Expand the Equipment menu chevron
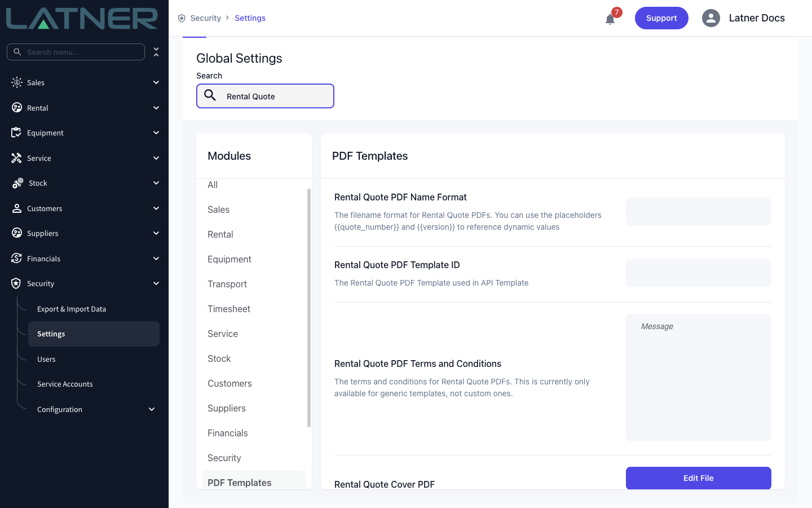This screenshot has width=812, height=508. coord(156,133)
